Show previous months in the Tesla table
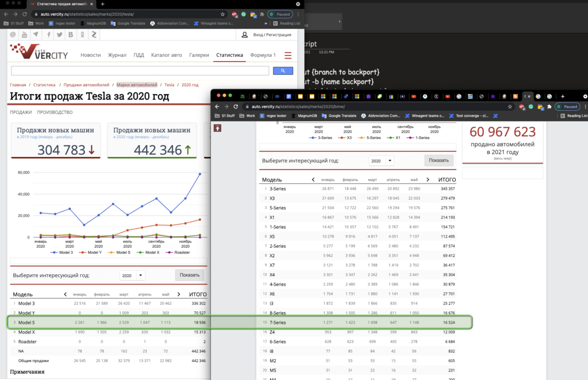The width and height of the screenshot is (588, 380). coord(66,294)
